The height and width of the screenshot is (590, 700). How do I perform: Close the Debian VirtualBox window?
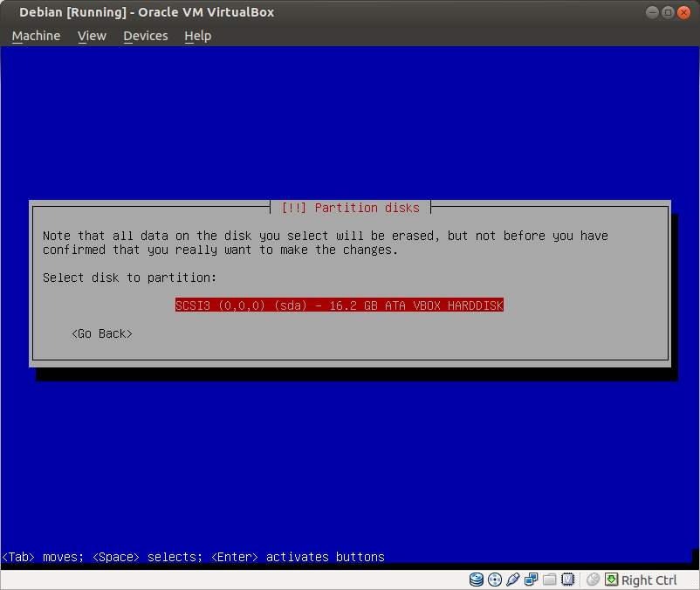click(683, 12)
